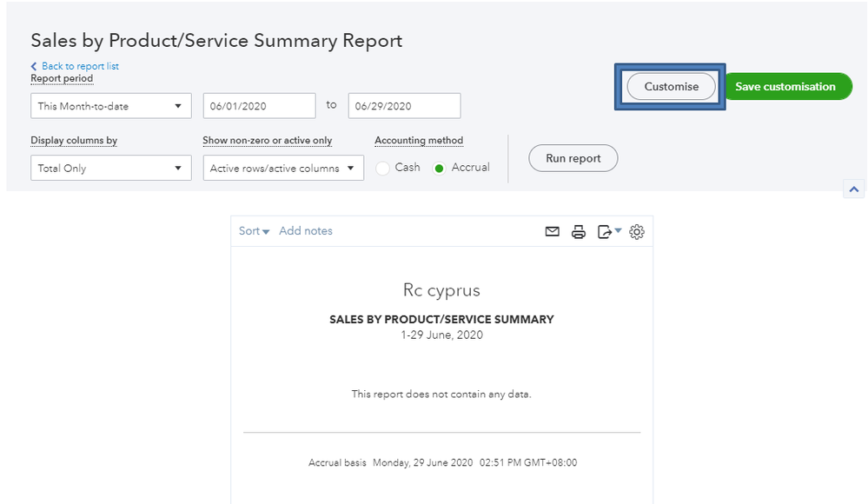Viewport: 868px width, 504px height.
Task: Click the Run report button
Action: [573, 157]
